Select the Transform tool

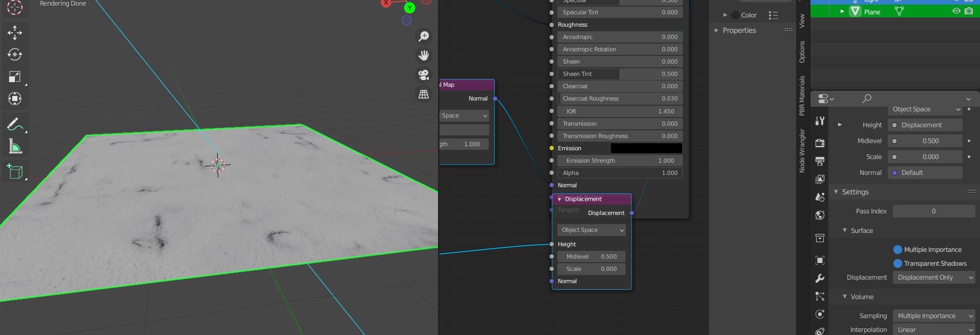tap(14, 98)
